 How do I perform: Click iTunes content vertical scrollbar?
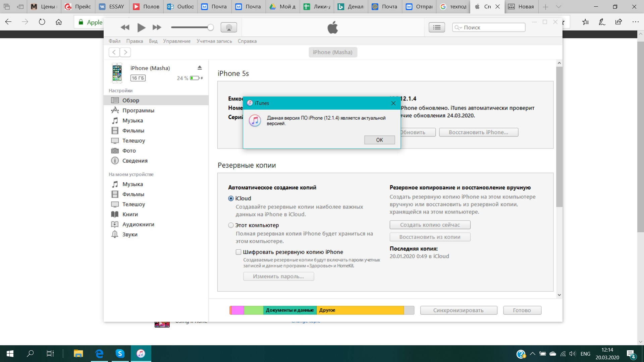[559, 137]
